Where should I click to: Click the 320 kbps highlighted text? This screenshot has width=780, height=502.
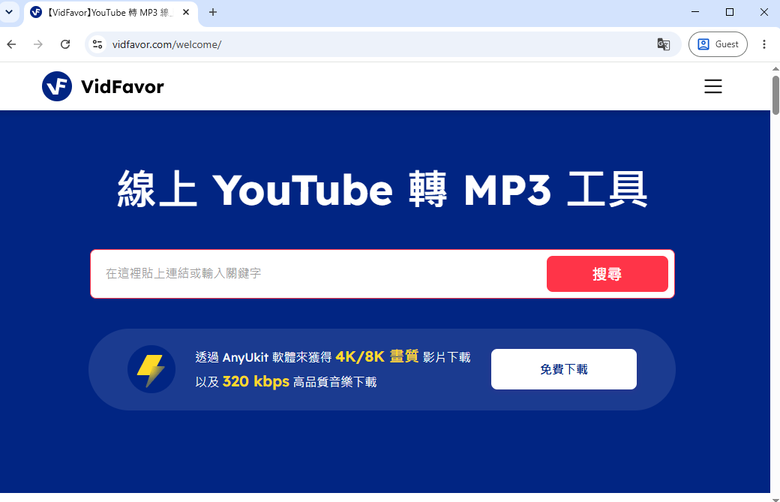pos(256,381)
